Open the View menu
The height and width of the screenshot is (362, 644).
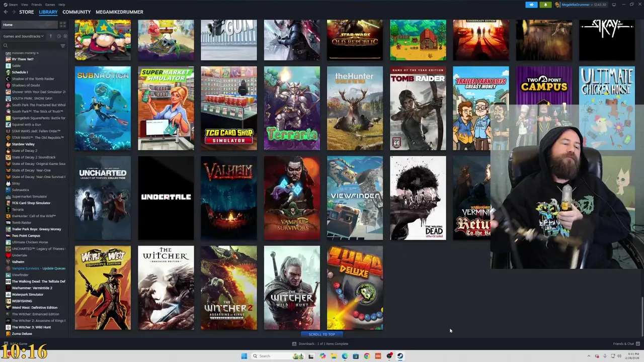click(x=25, y=5)
